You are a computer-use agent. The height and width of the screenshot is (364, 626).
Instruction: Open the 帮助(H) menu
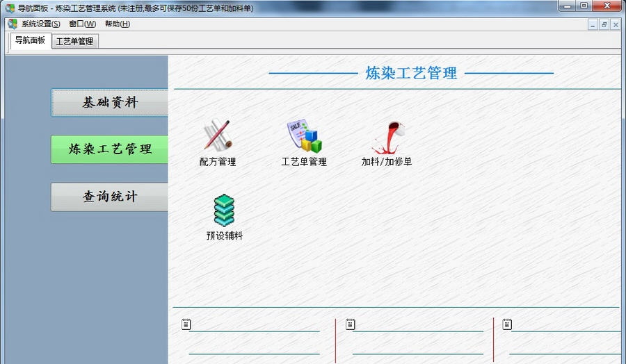(x=118, y=24)
